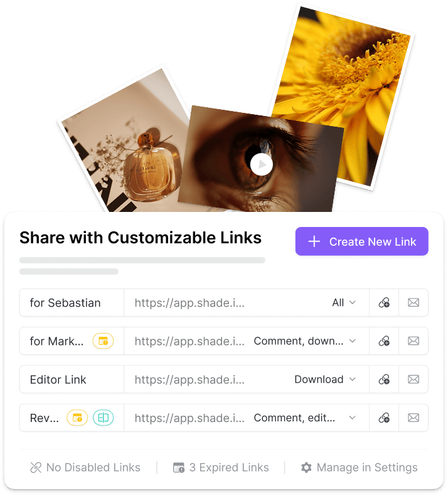Copy the Editor Link URL icon
448x496 pixels.
point(384,379)
